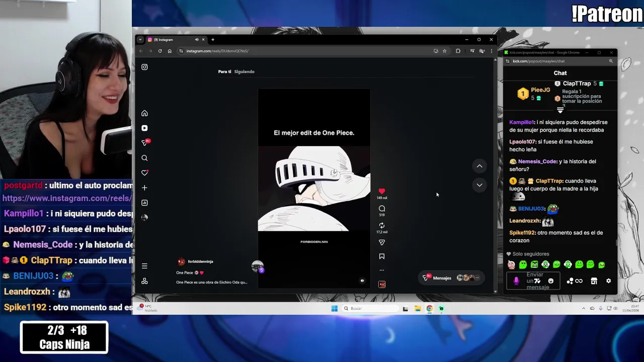Open Instagram direct messages sidebar icon
644x362 pixels.
[144, 143]
